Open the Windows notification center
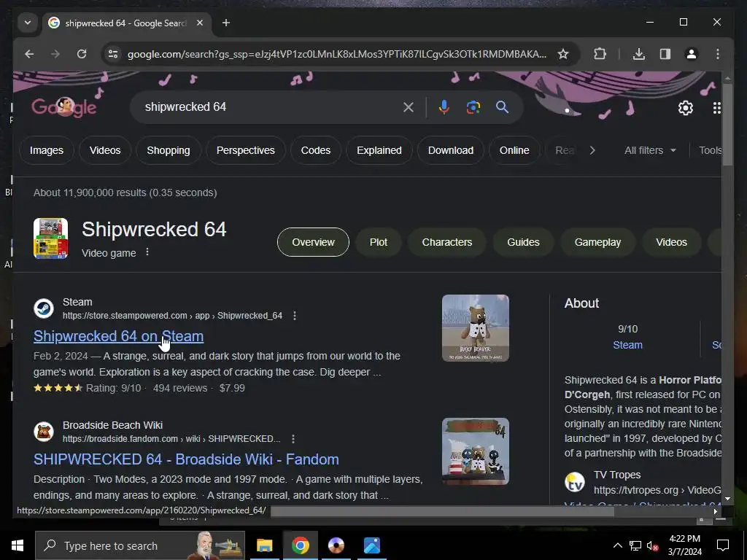Viewport: 747px width, 560px height. (x=723, y=545)
